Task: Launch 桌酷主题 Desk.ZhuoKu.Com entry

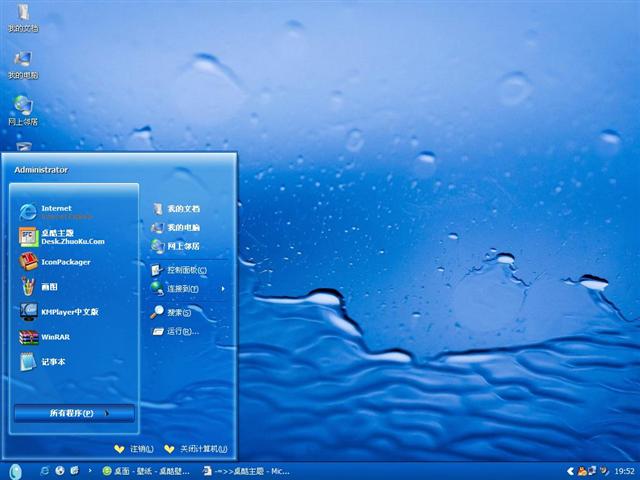Action: click(x=61, y=237)
